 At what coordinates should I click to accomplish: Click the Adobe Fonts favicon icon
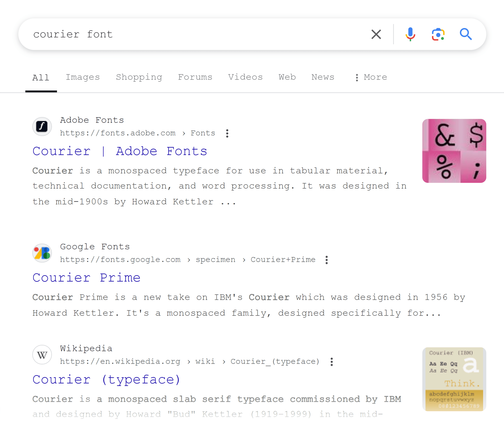[42, 126]
